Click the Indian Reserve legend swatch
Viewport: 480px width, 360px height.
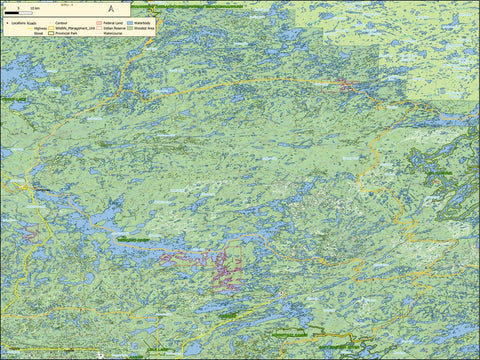pyautogui.click(x=99, y=28)
